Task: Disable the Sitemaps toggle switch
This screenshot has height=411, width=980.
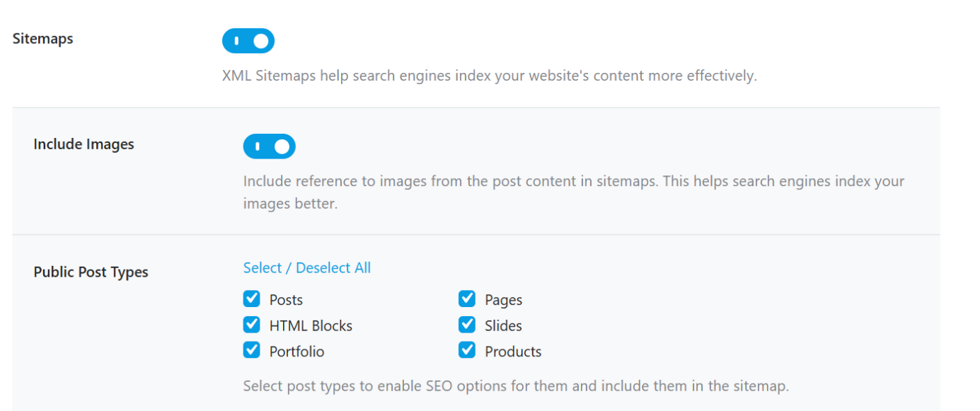Action: pyautogui.click(x=248, y=41)
